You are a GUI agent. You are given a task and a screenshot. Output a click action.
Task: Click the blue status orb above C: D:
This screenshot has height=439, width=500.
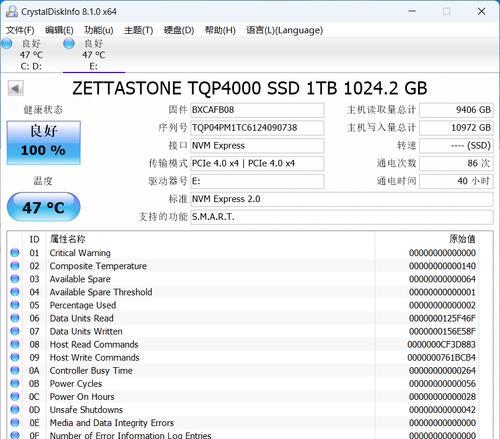pyautogui.click(x=7, y=44)
